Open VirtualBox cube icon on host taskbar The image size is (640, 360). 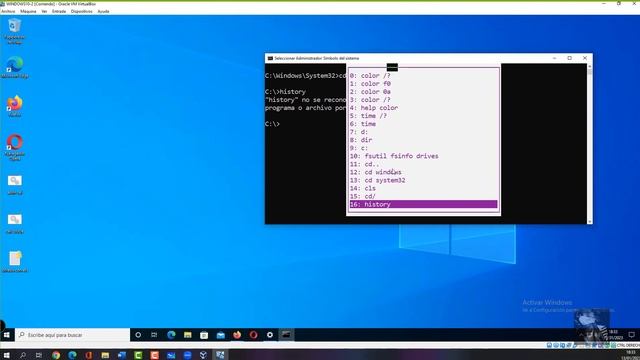(x=203, y=355)
